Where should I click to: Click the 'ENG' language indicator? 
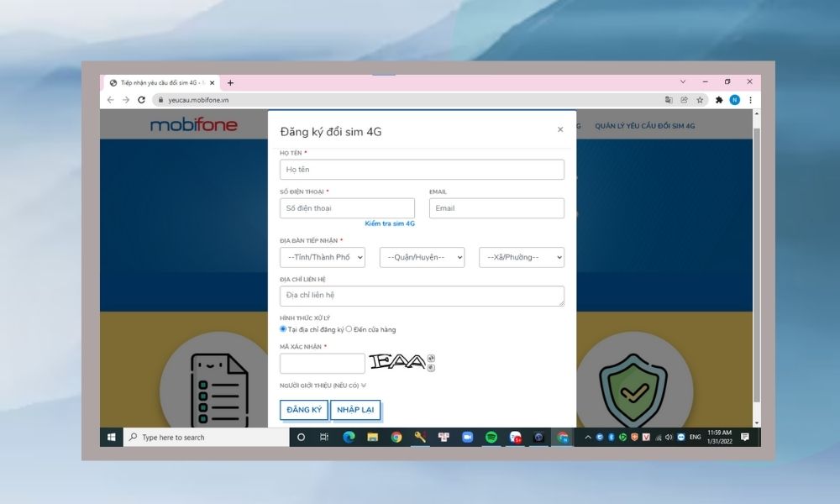pyautogui.click(x=696, y=437)
